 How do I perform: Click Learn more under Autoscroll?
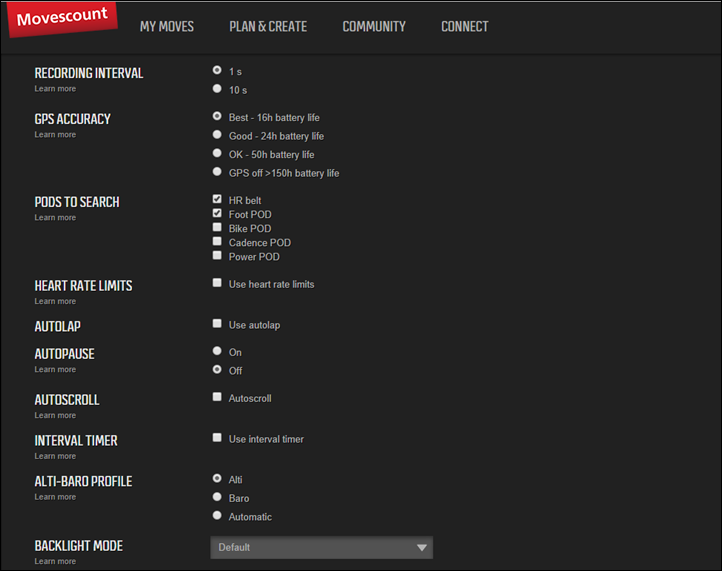click(x=55, y=416)
